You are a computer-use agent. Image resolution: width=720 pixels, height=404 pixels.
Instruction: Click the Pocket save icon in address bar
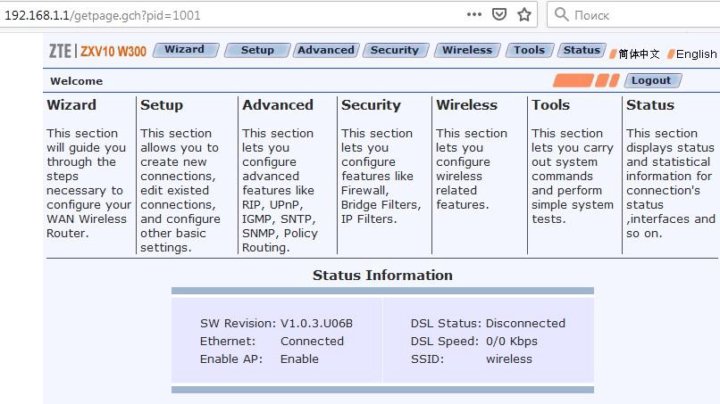pyautogui.click(x=500, y=15)
